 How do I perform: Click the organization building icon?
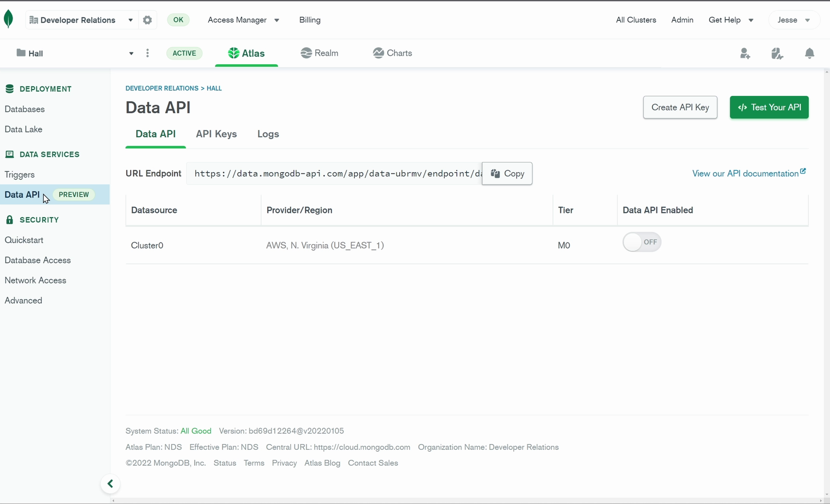34,20
